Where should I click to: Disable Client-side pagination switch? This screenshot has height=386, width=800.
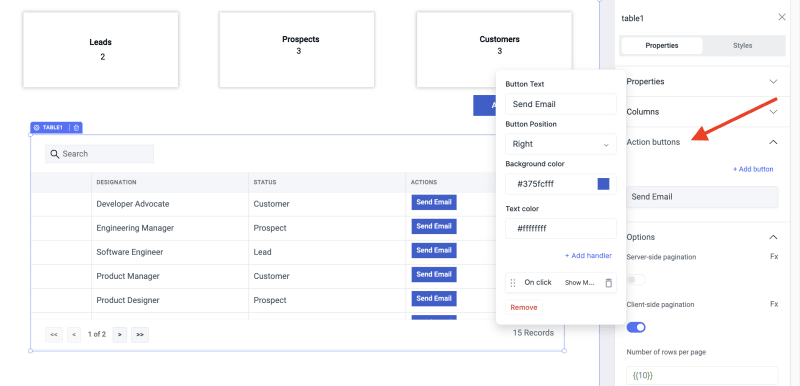click(x=636, y=327)
